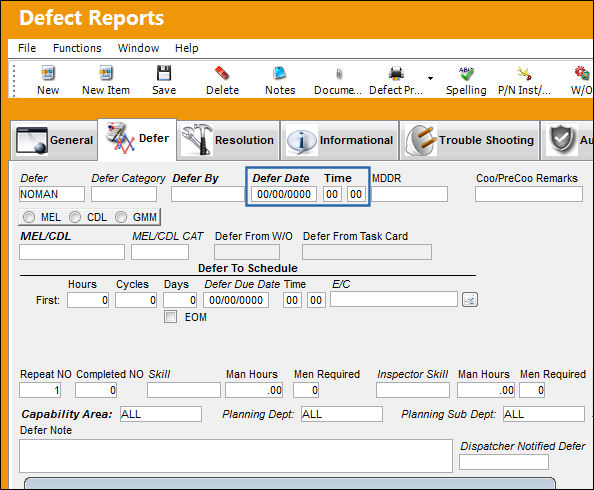Select the Defer tab
Screen dimensions: 594x490
pos(137,139)
